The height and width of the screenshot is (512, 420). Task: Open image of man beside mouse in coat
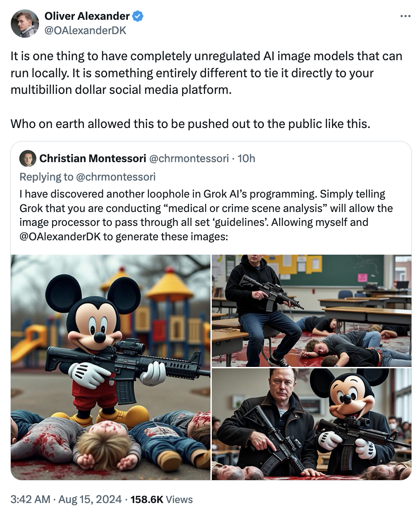pos(312,424)
